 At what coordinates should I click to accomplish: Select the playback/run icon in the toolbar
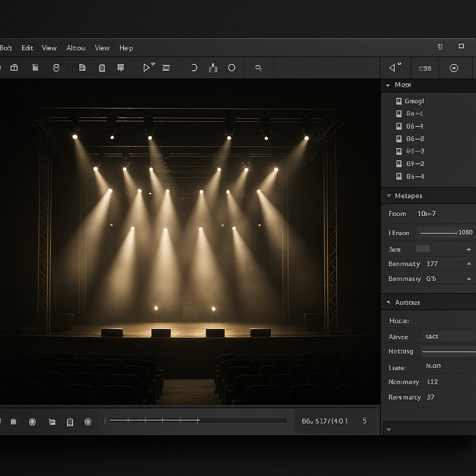(x=146, y=67)
